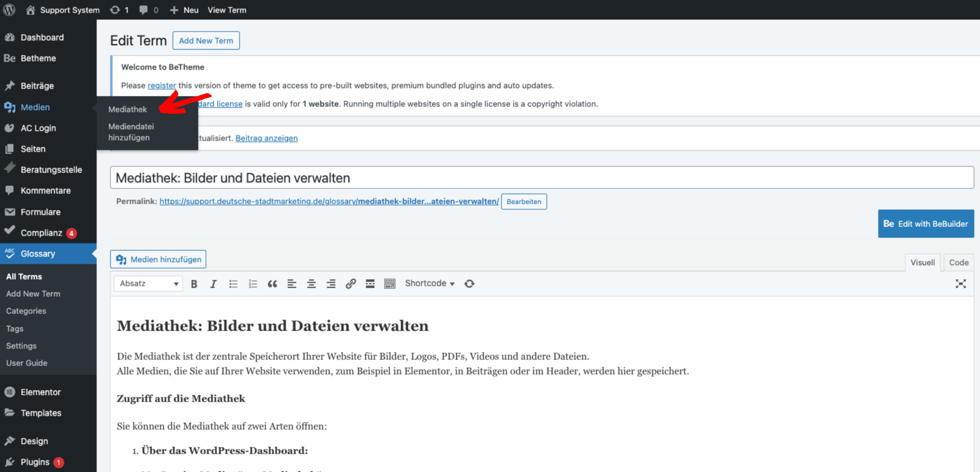980x472 pixels.
Task: Switch to the Code editor tab
Action: tap(958, 263)
